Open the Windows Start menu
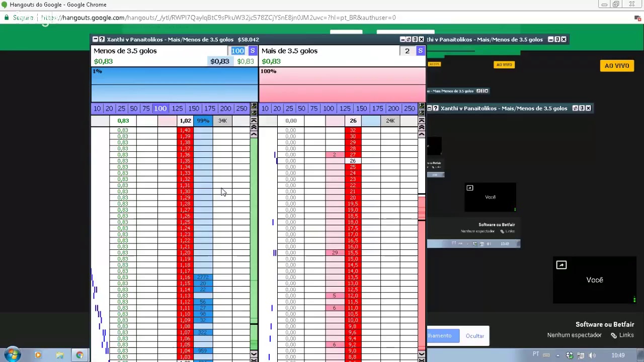The height and width of the screenshot is (362, 644). pyautogui.click(x=12, y=355)
